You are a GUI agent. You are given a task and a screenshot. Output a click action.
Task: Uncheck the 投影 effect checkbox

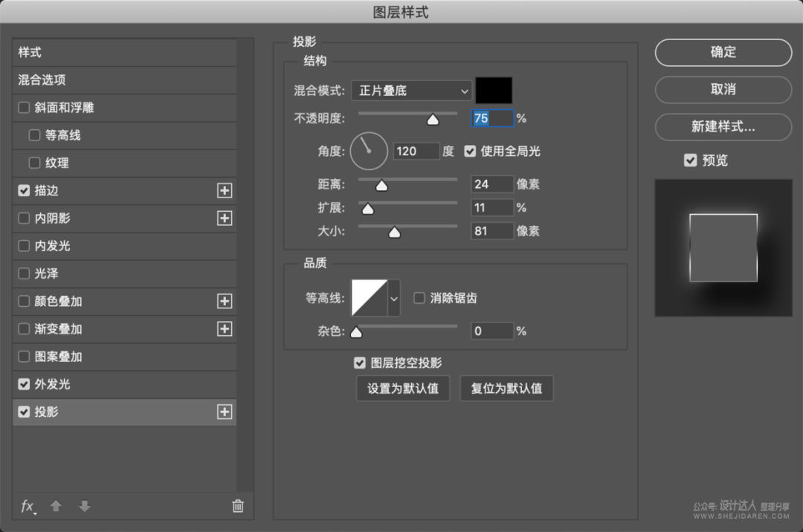point(24,412)
